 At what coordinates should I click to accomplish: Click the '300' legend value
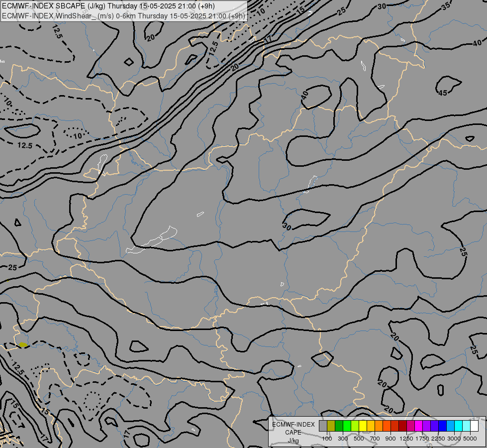(x=343, y=439)
